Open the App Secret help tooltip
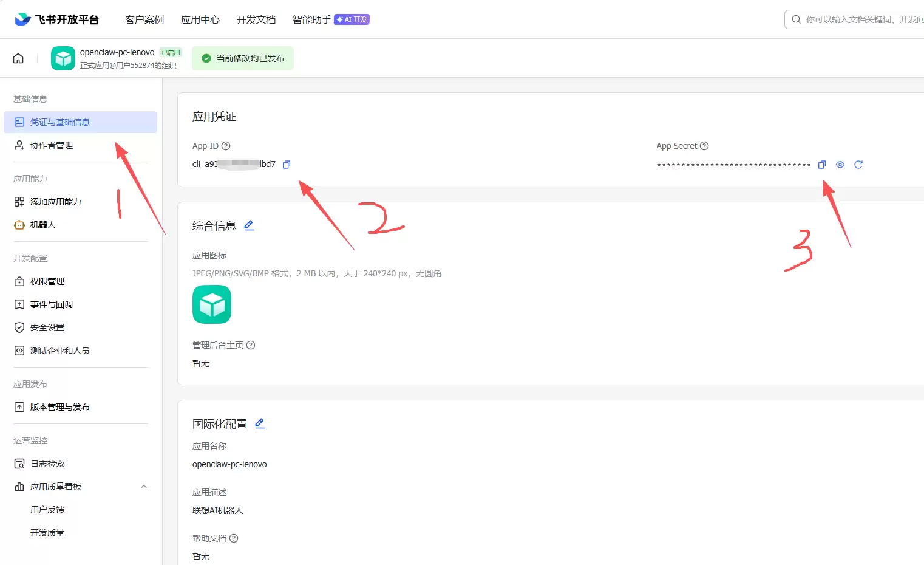 point(704,146)
